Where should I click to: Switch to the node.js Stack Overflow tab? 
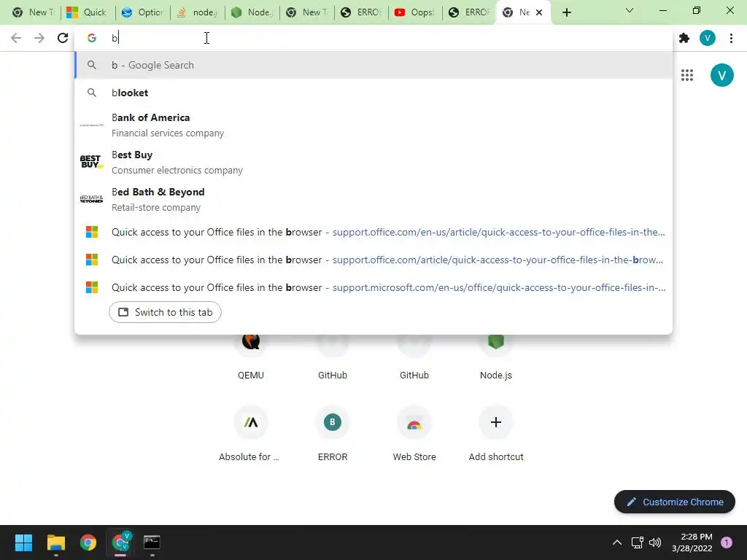[x=197, y=12]
